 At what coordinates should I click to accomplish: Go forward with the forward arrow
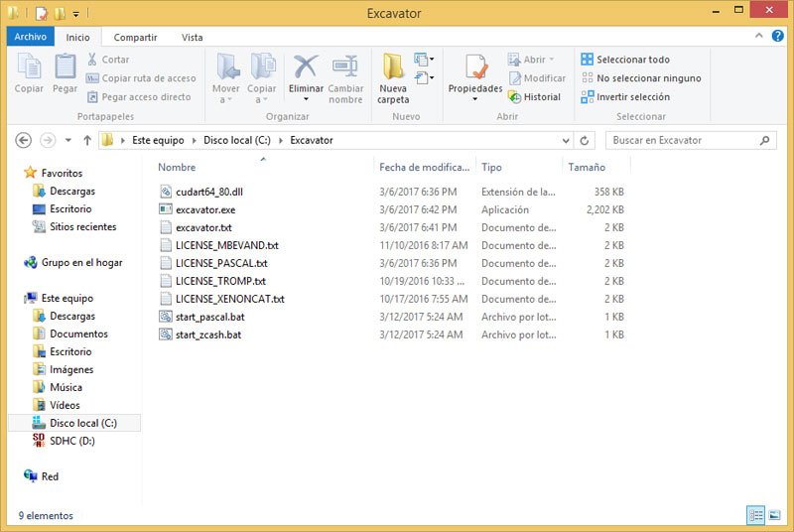(x=48, y=140)
